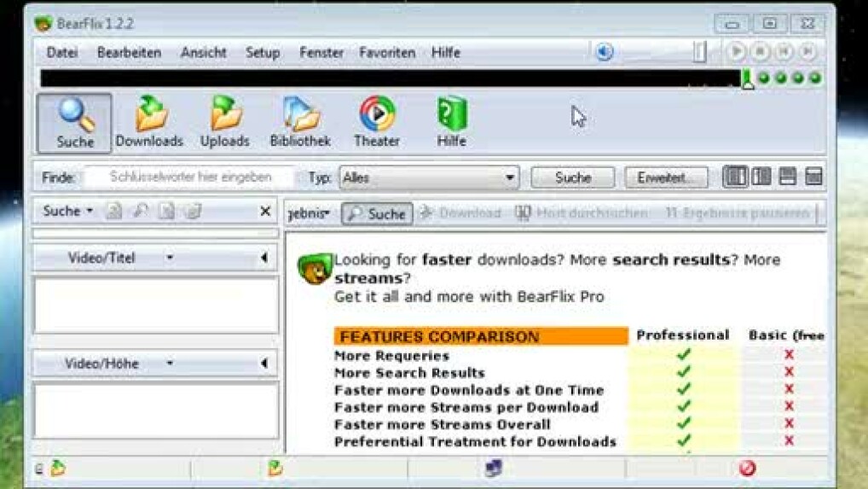Click the red blocked status bar icon
This screenshot has width=868, height=489.
(x=747, y=468)
